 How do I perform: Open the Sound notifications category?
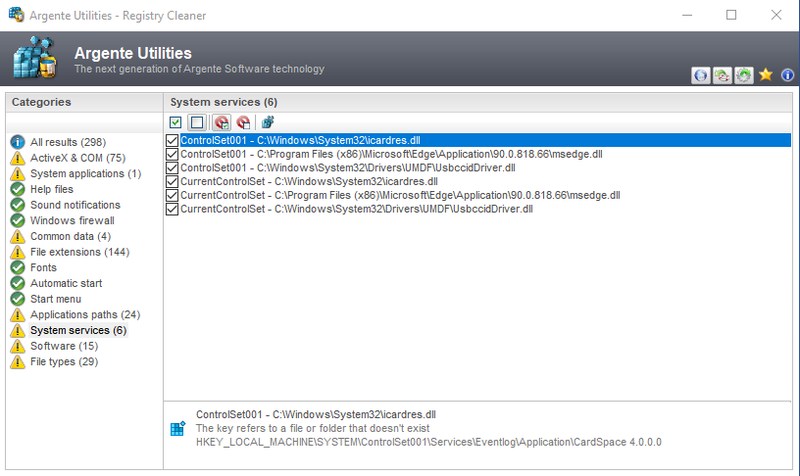pyautogui.click(x=75, y=205)
